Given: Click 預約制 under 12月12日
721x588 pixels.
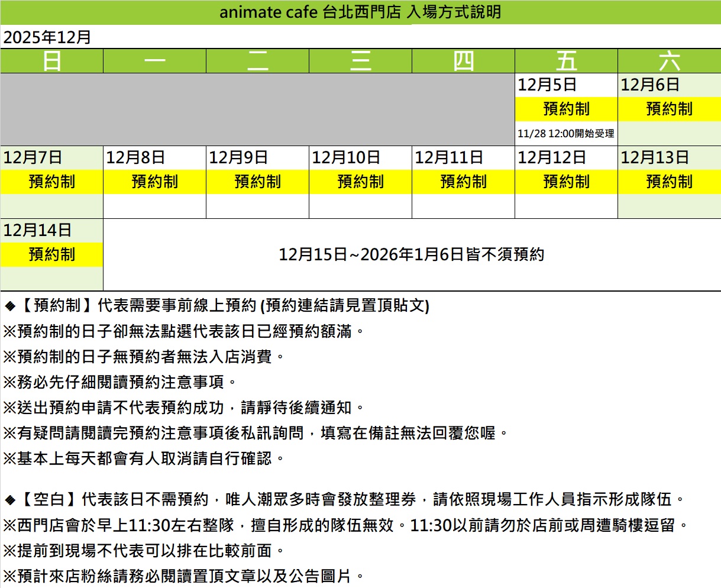Looking at the screenshot, I should (x=567, y=182).
